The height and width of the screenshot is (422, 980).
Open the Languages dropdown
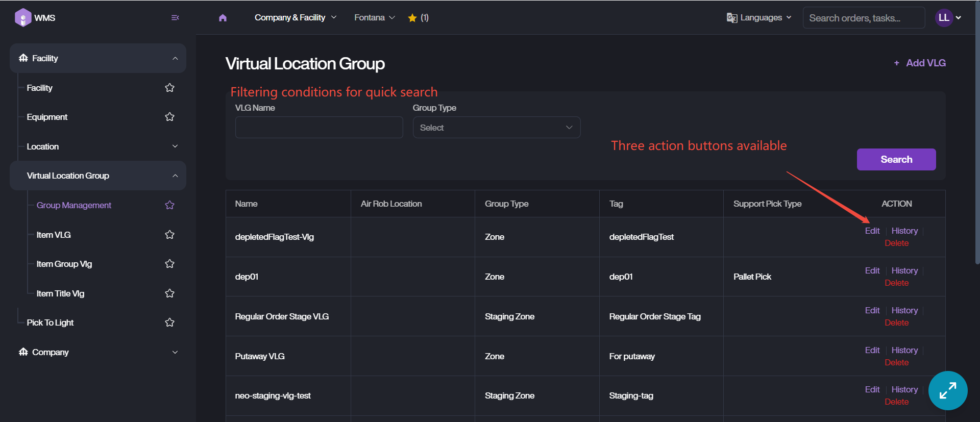click(759, 18)
